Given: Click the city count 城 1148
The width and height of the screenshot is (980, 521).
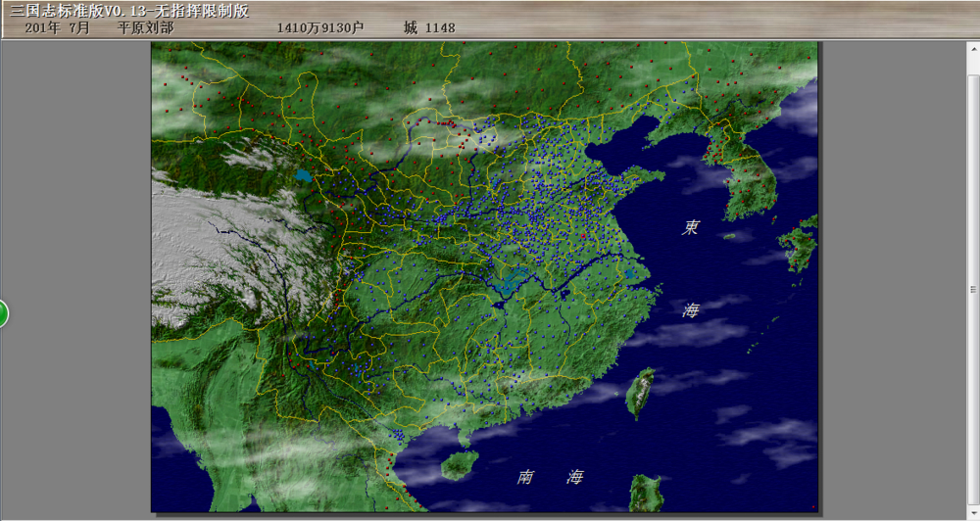Looking at the screenshot, I should click(429, 28).
